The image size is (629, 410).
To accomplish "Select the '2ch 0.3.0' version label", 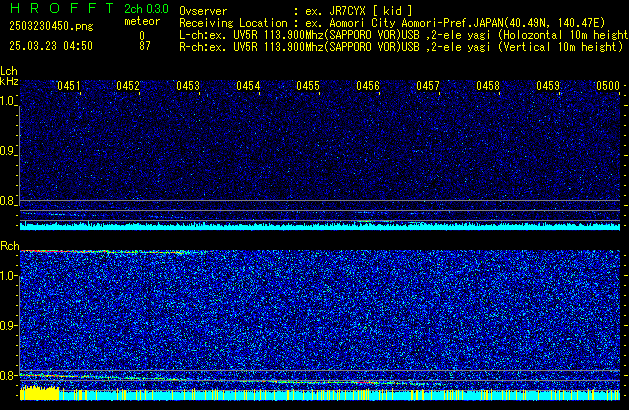I will 146,9.
